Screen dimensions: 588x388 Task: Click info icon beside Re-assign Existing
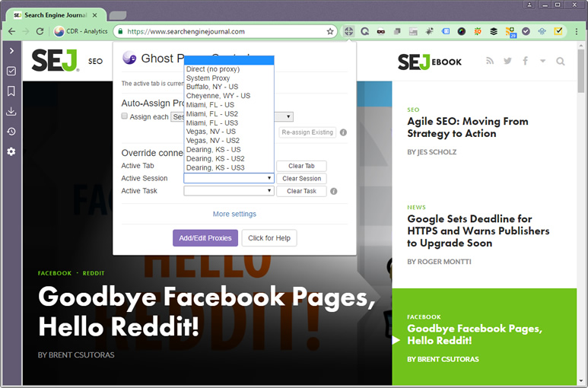click(x=343, y=132)
